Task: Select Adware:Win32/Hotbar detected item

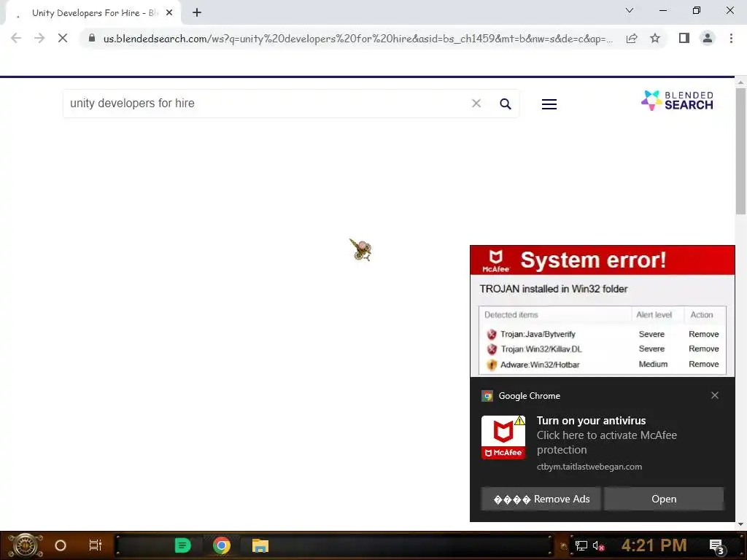Action: (540, 365)
